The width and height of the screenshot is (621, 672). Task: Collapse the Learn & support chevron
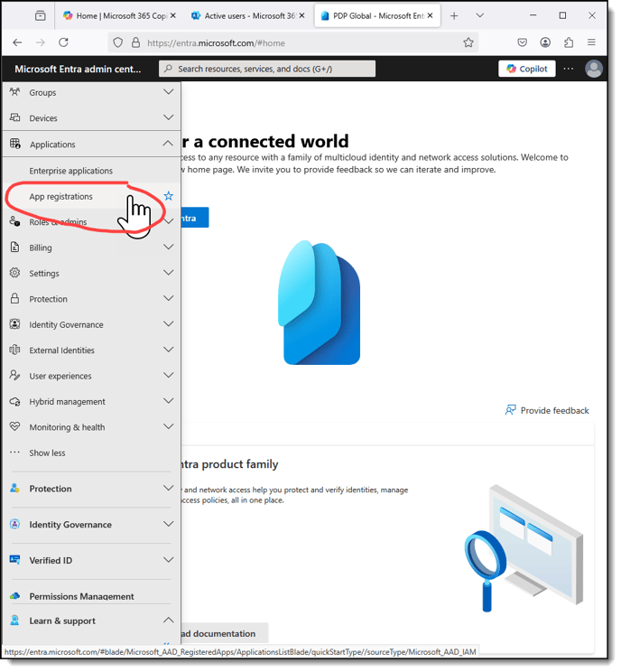coord(169,621)
